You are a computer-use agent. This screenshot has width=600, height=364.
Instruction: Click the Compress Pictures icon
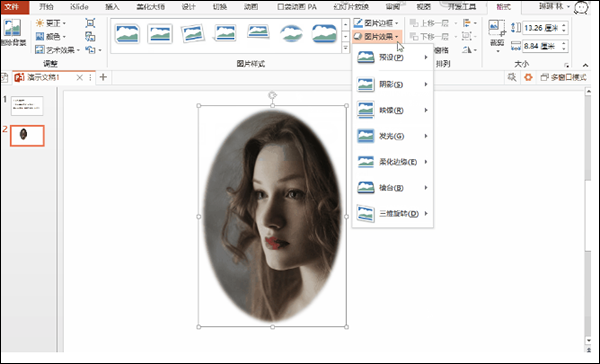pos(90,23)
